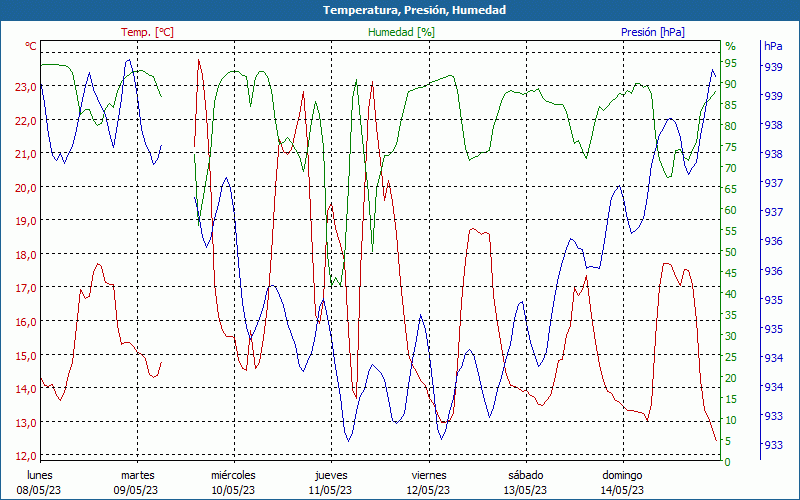
Task: Click the 50 humidity axis value
Action: pos(731,252)
